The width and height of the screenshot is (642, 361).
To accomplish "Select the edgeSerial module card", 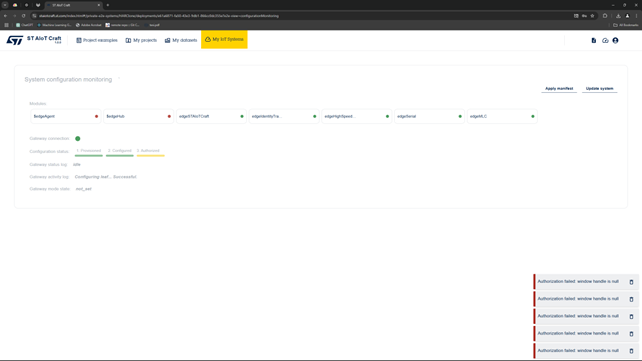I will 429,116.
